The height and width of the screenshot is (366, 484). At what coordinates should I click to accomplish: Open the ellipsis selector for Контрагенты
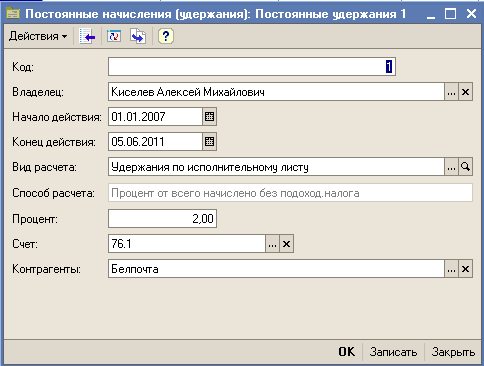pyautogui.click(x=452, y=269)
